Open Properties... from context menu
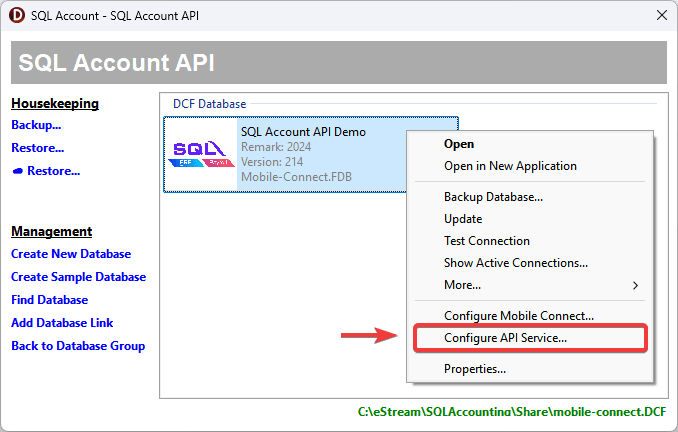The image size is (678, 432). coord(474,369)
